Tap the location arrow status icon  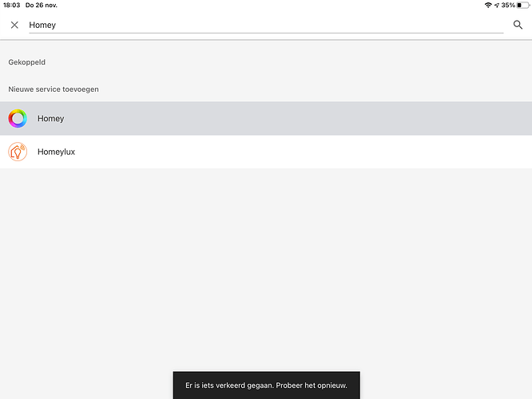[x=497, y=5]
